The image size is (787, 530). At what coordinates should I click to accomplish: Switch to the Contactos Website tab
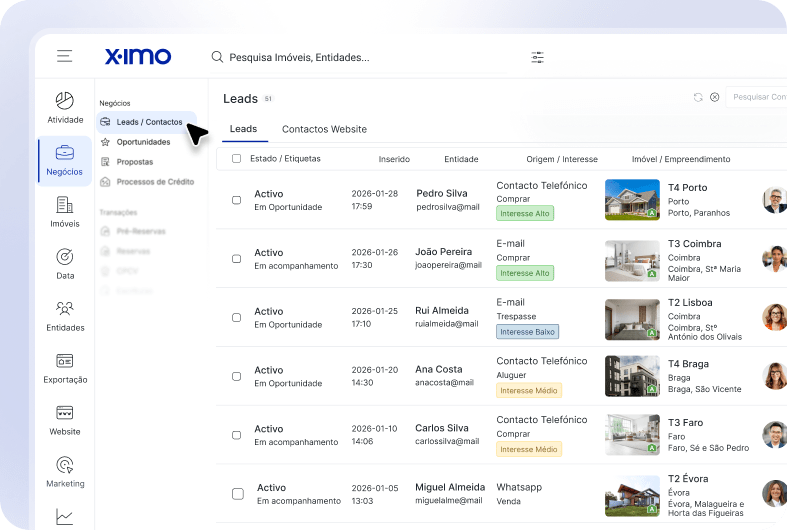324,129
